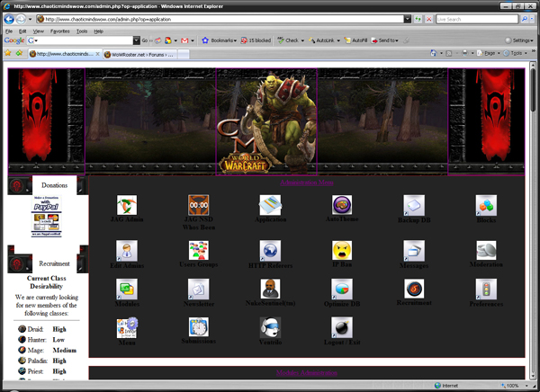
Task: Open the Ventrilo headset icon
Action: pos(270,327)
